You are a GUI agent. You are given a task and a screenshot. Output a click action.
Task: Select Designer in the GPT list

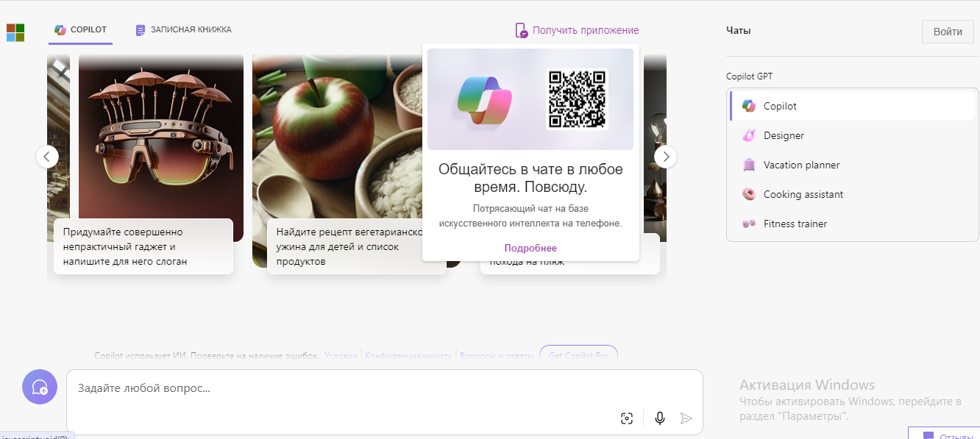(x=853, y=135)
